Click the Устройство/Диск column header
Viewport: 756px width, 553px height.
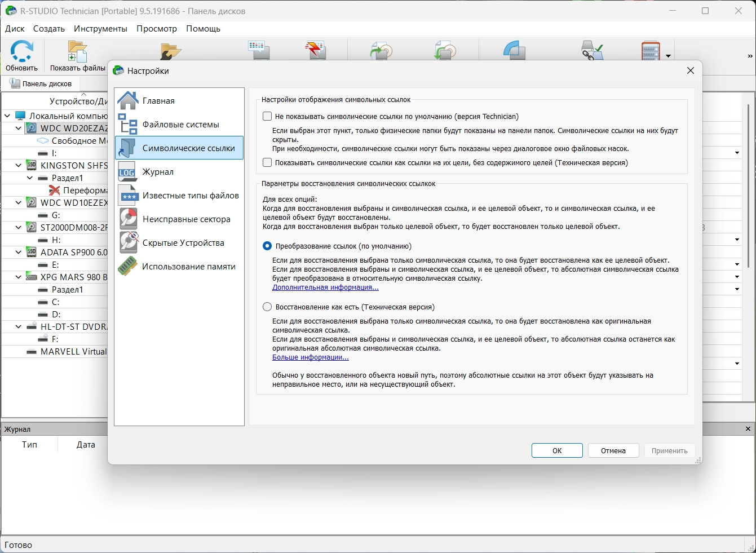[x=78, y=101]
